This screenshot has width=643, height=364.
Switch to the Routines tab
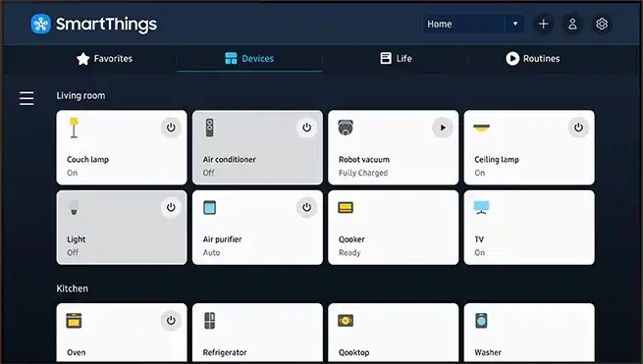[x=532, y=59]
